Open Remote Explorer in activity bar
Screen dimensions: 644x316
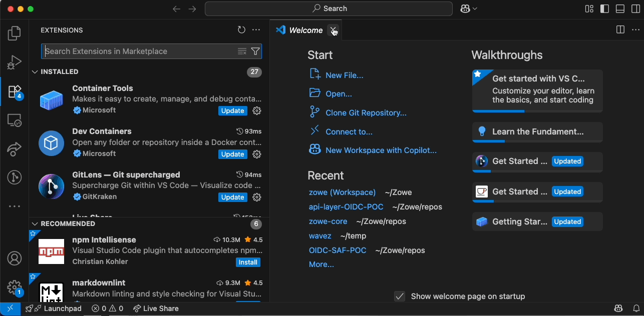pos(14,120)
